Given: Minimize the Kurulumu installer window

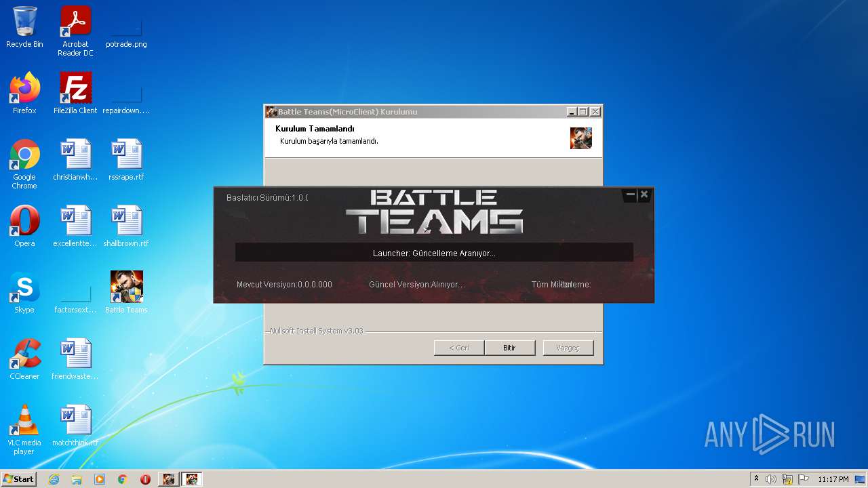Looking at the screenshot, I should coord(572,112).
